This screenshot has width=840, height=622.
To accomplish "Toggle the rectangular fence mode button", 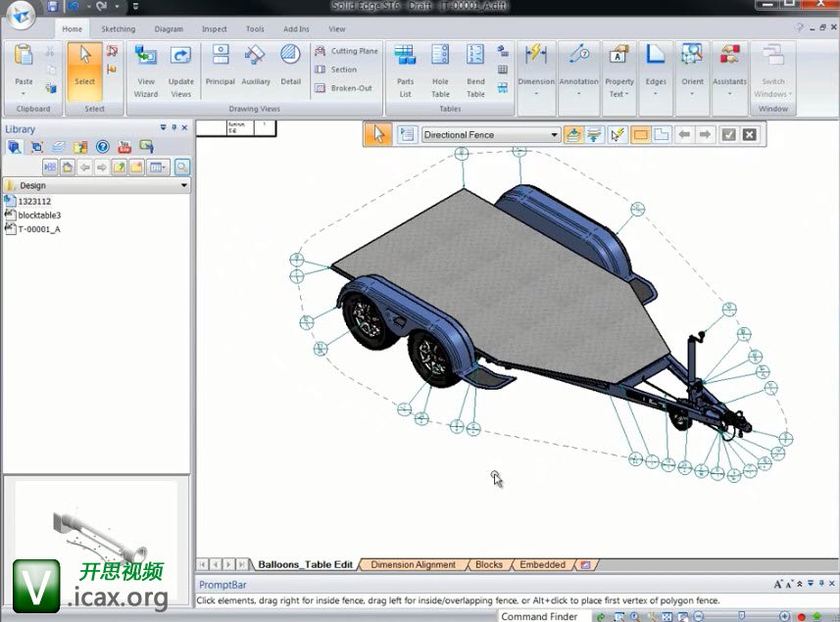I will tap(640, 135).
